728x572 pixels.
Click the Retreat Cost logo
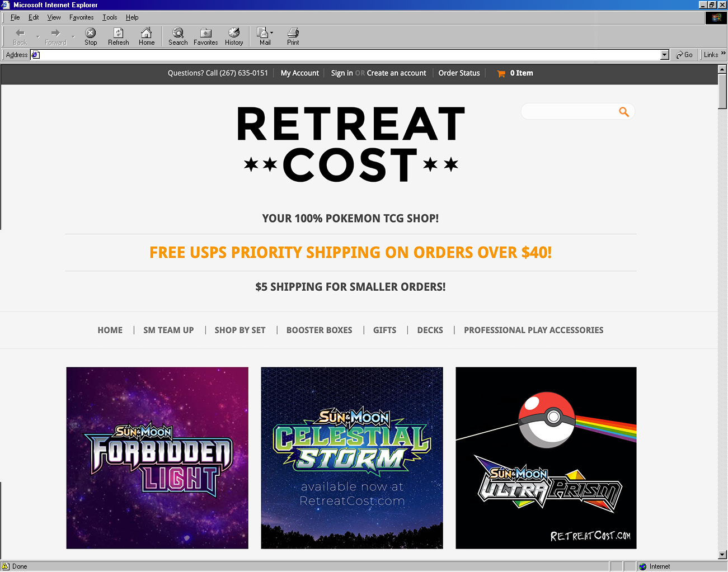click(x=351, y=144)
